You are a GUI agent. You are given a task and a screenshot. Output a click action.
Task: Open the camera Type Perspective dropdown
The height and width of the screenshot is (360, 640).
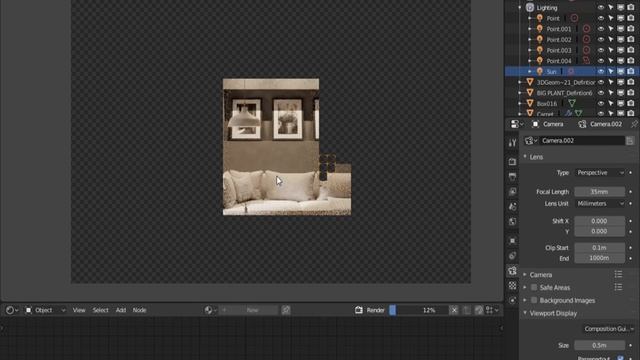pos(600,173)
